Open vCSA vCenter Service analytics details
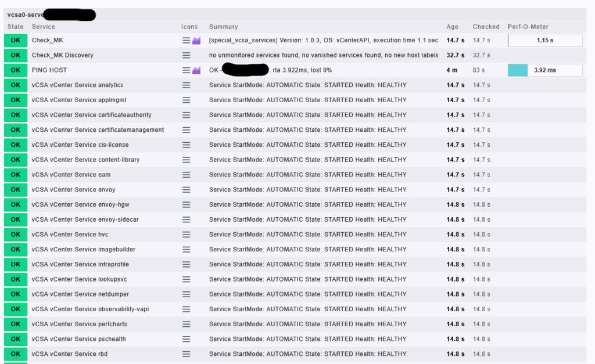The width and height of the screenshot is (595, 364). click(77, 85)
